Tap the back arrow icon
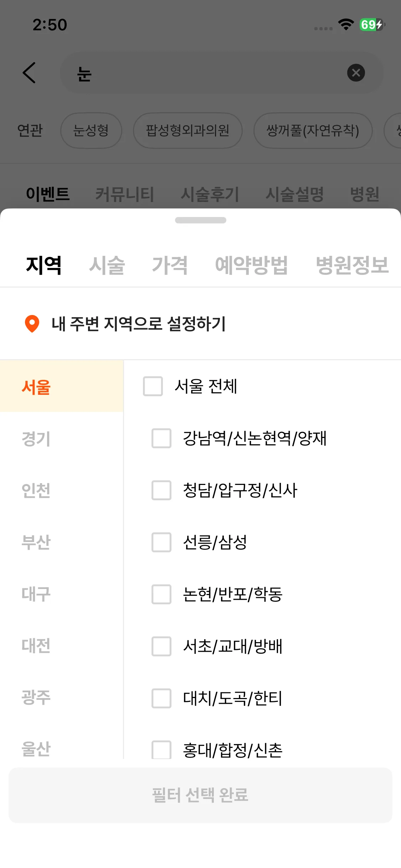This screenshot has height=868, width=401. click(29, 73)
